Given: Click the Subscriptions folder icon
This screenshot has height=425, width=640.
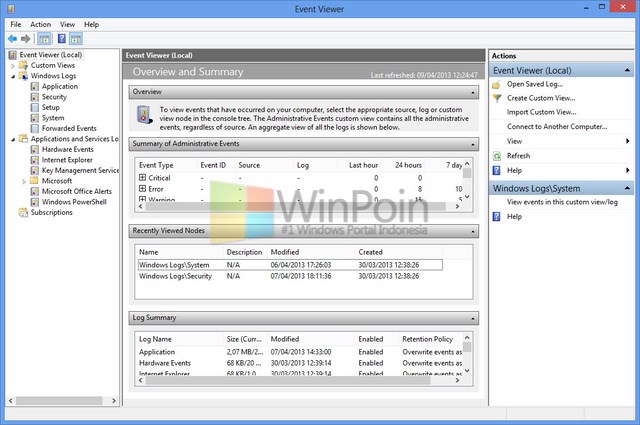Looking at the screenshot, I should (x=23, y=213).
